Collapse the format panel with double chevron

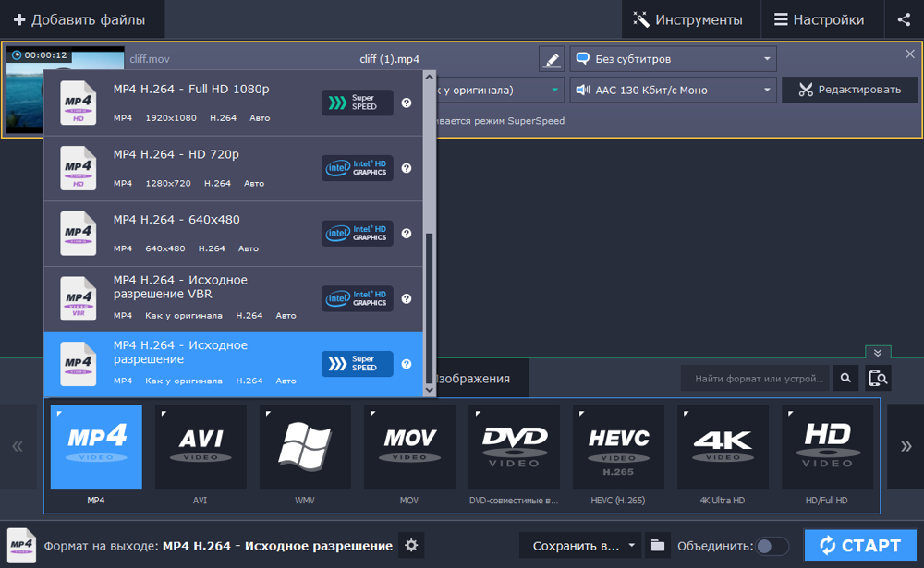click(x=878, y=353)
